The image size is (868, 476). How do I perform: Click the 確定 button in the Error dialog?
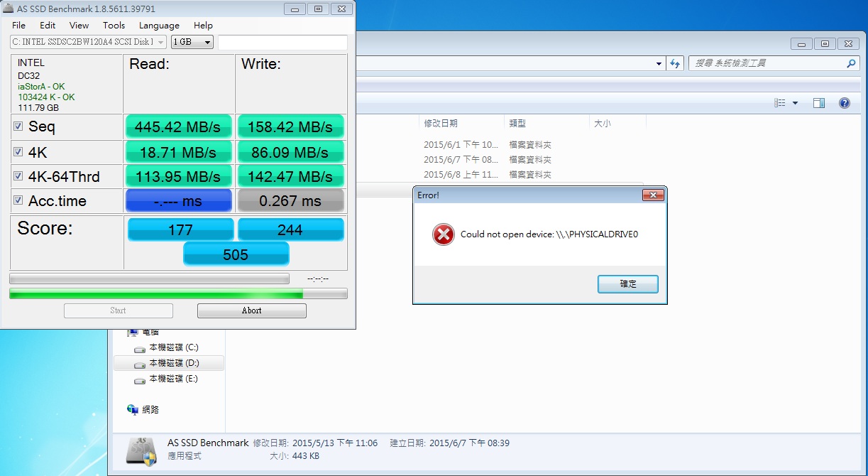[x=628, y=284]
